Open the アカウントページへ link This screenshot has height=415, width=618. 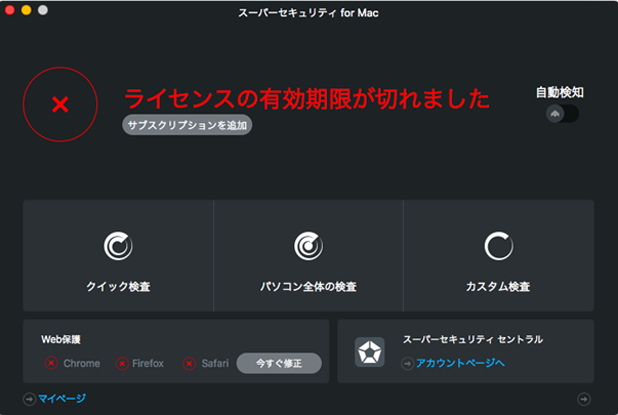coord(460,363)
